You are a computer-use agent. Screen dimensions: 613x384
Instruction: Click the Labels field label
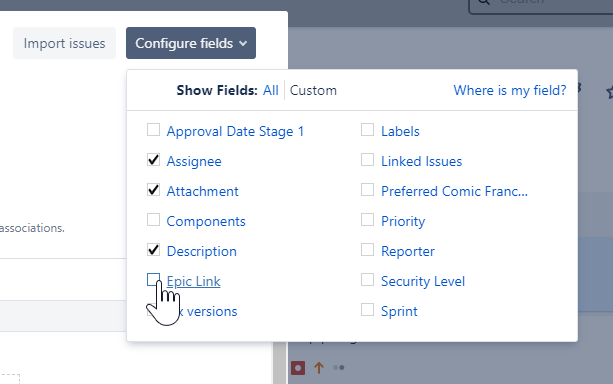point(400,131)
